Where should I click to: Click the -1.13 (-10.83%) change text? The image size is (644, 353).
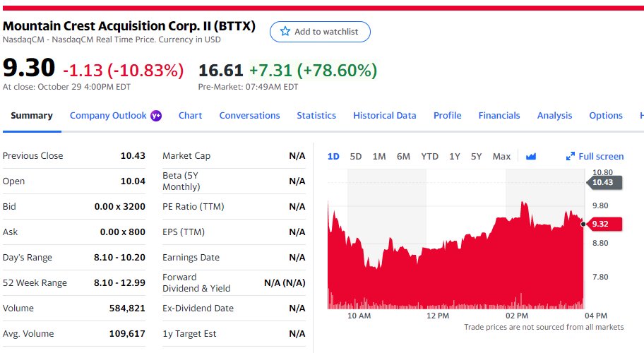123,70
